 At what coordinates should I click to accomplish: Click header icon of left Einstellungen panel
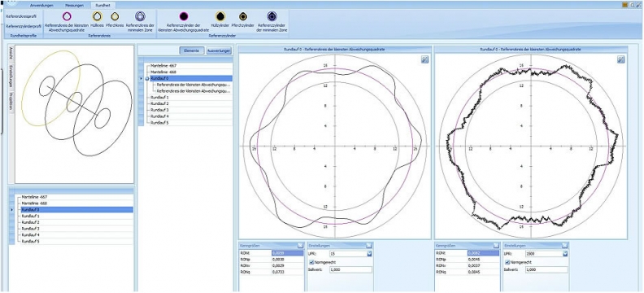[369, 245]
